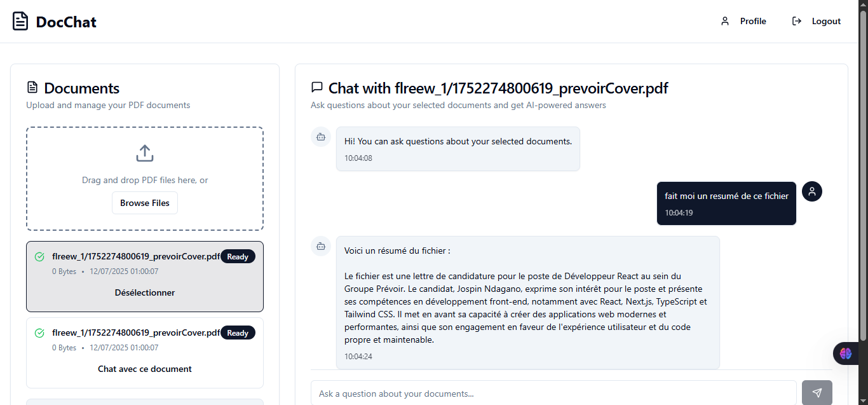This screenshot has width=868, height=405.
Task: Click the bot avatar beside the greeting
Action: (321, 137)
